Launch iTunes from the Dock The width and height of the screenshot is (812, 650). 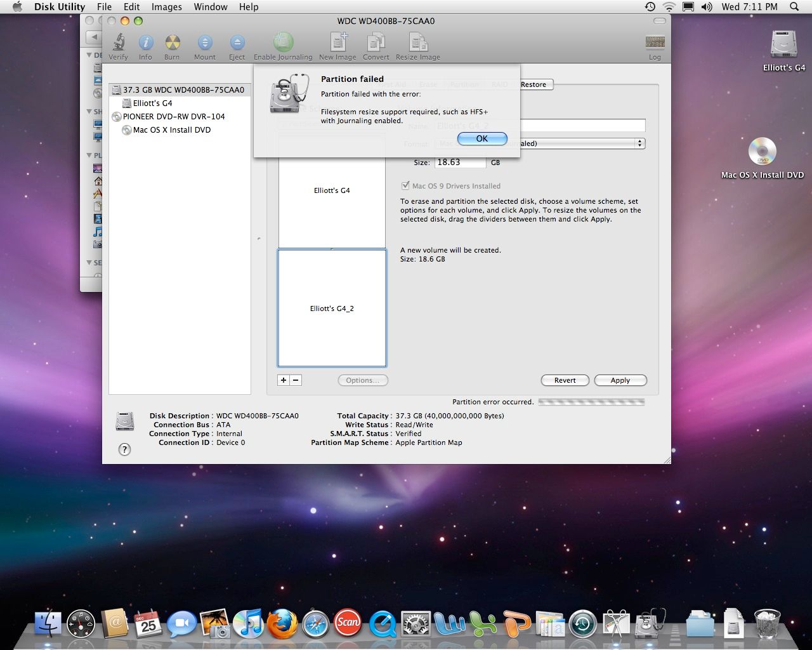248,624
